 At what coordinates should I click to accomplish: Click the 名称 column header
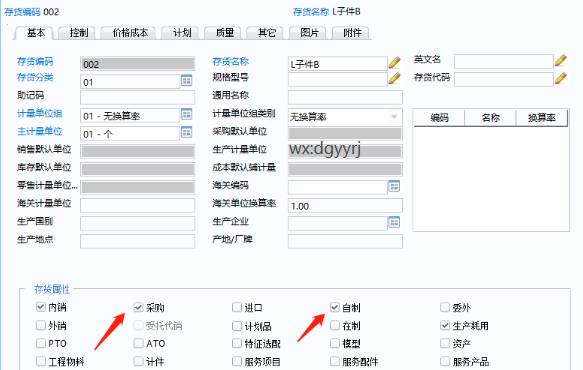click(490, 118)
